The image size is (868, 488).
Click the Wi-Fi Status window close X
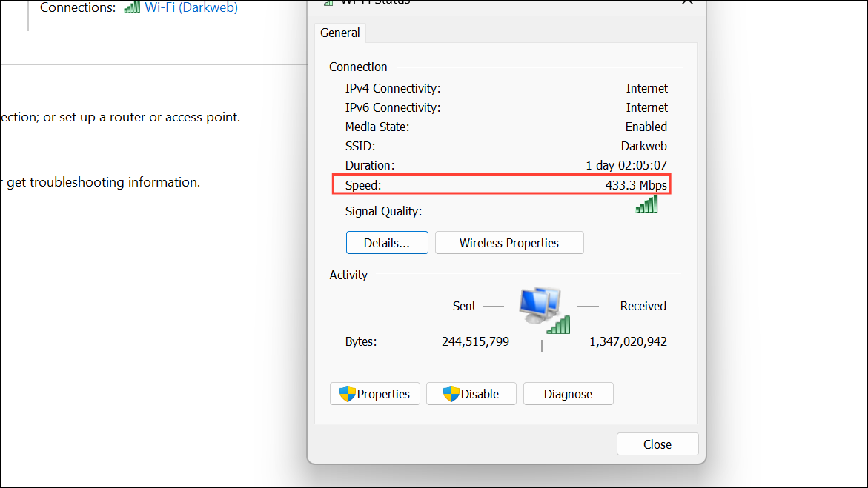686,3
